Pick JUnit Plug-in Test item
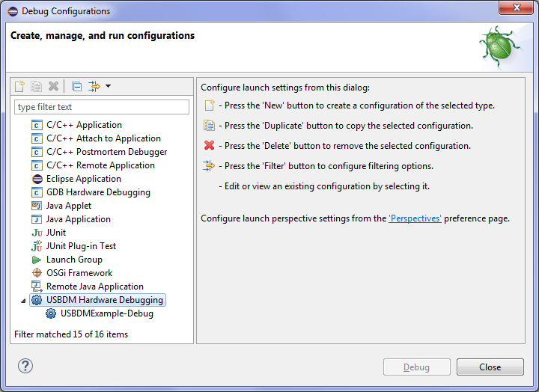539x392 pixels. click(81, 246)
